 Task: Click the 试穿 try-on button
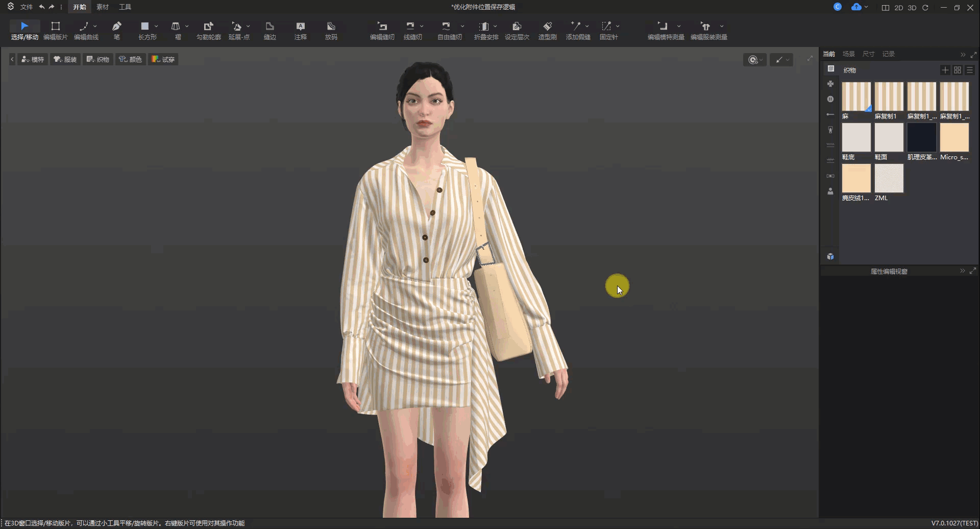pos(163,60)
